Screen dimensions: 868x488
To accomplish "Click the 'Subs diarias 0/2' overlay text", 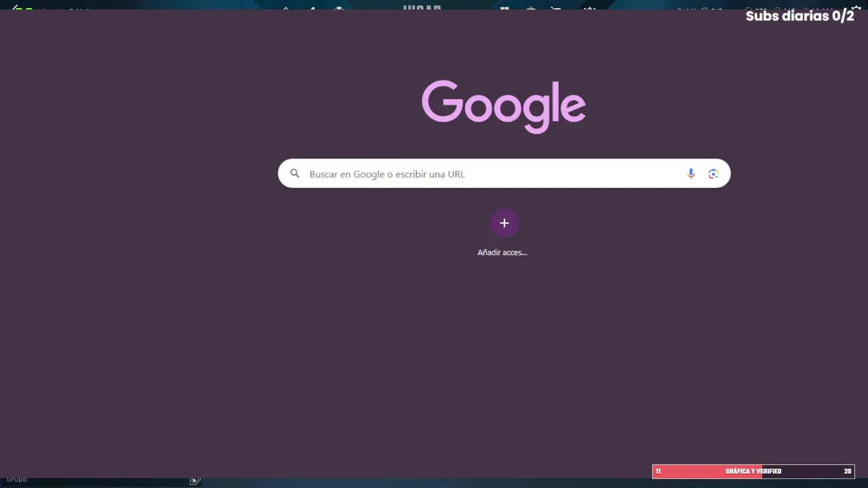I will [x=800, y=16].
